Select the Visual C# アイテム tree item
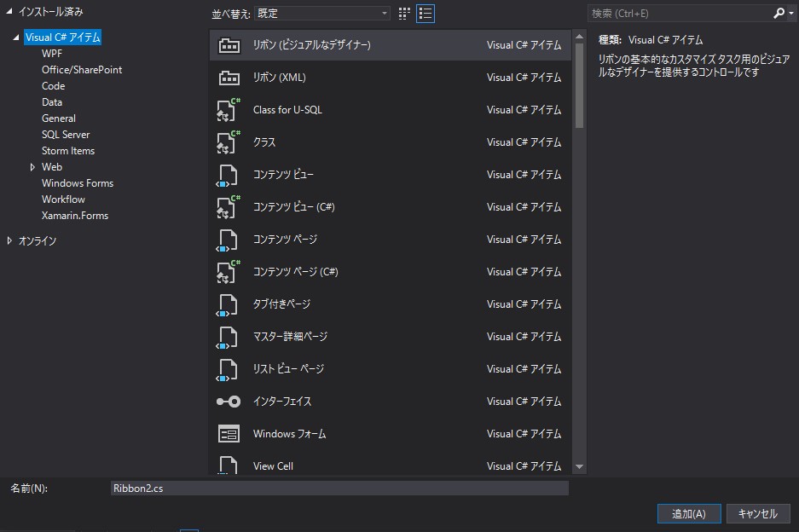Viewport: 799px width, 532px height. [63, 38]
